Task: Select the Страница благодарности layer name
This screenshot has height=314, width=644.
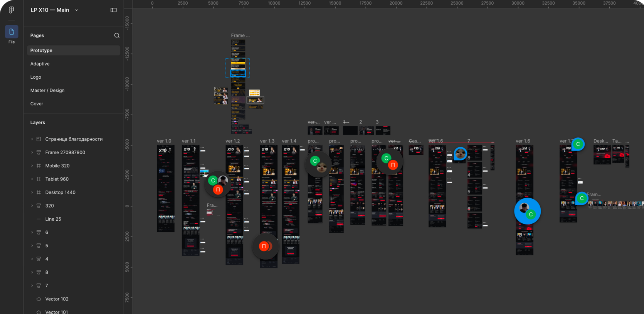Action: [74, 139]
